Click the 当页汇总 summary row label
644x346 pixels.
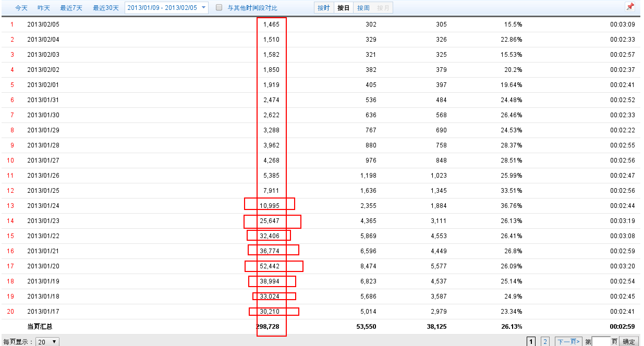[40, 327]
